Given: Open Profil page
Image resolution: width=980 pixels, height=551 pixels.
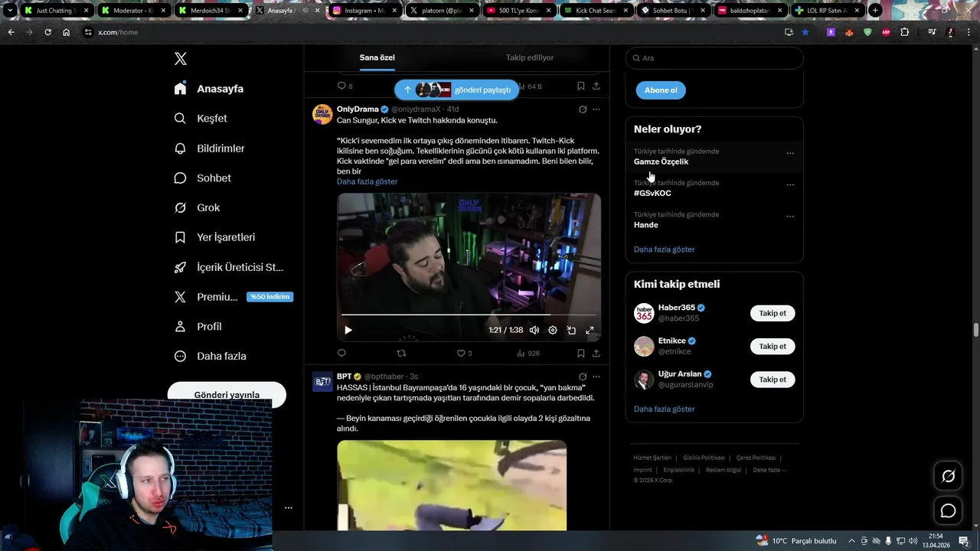Looking at the screenshot, I should pyautogui.click(x=198, y=326).
